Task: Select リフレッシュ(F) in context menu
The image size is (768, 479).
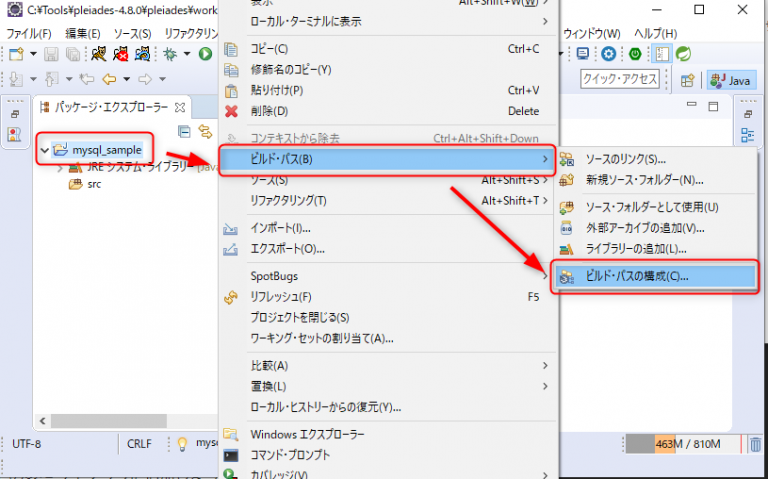Action: pos(280,297)
